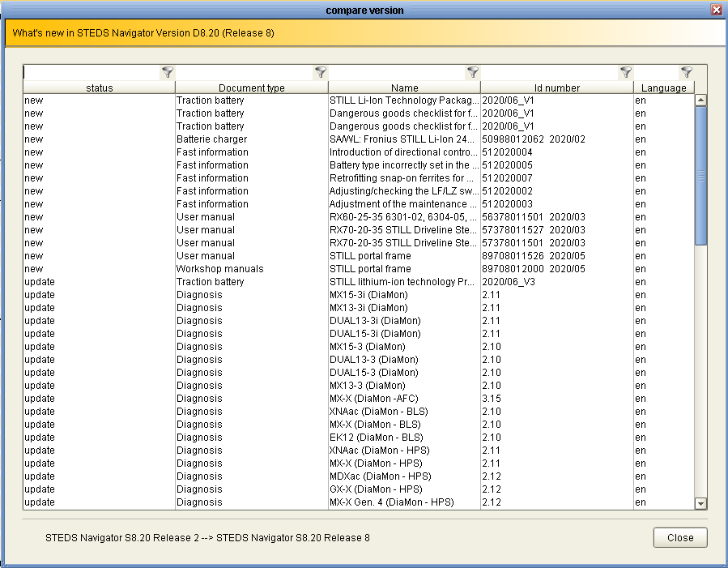Select Adjusting/checking the LF/LZ sw... row
The height and width of the screenshot is (568, 728).
pos(359,191)
